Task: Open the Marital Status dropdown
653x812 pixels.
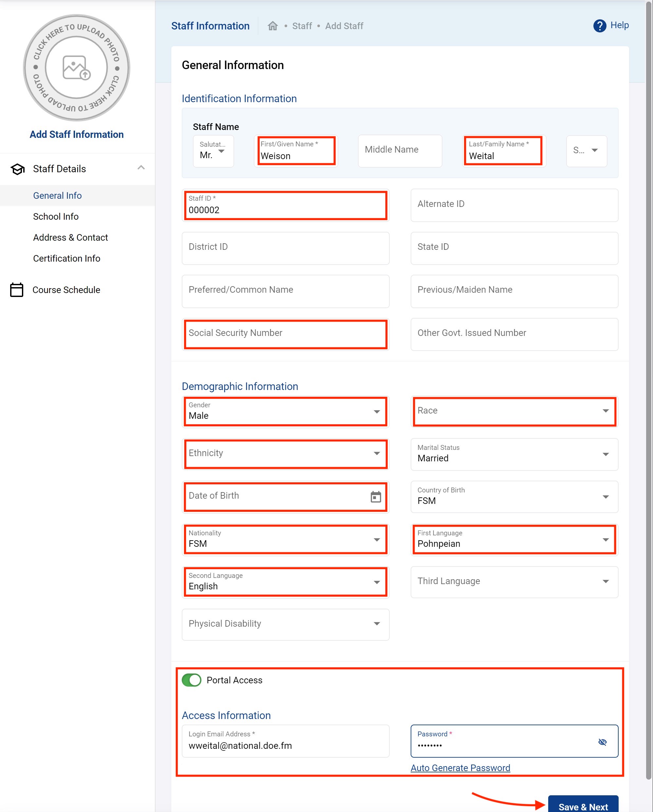Action: tap(514, 454)
